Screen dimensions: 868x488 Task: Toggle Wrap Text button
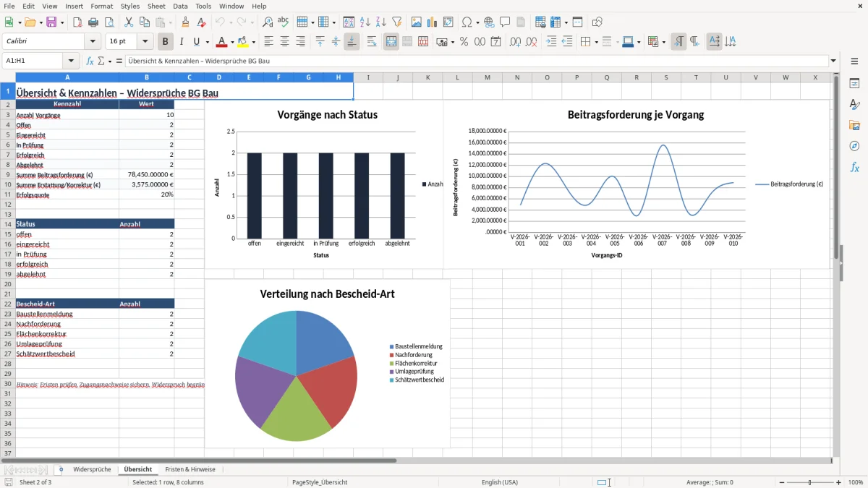click(372, 42)
